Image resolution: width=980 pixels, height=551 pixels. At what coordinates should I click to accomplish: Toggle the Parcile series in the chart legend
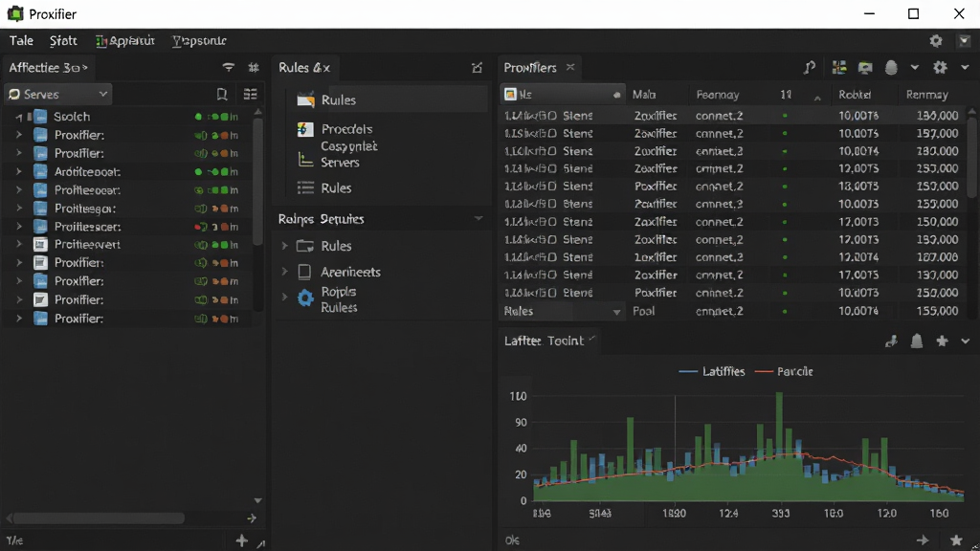[784, 371]
